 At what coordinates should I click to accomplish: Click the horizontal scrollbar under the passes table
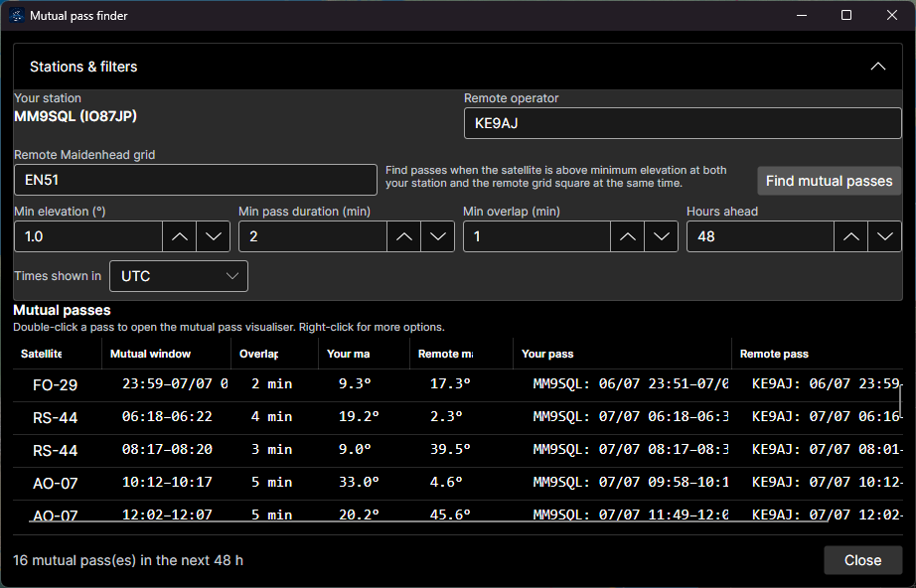pos(428,520)
